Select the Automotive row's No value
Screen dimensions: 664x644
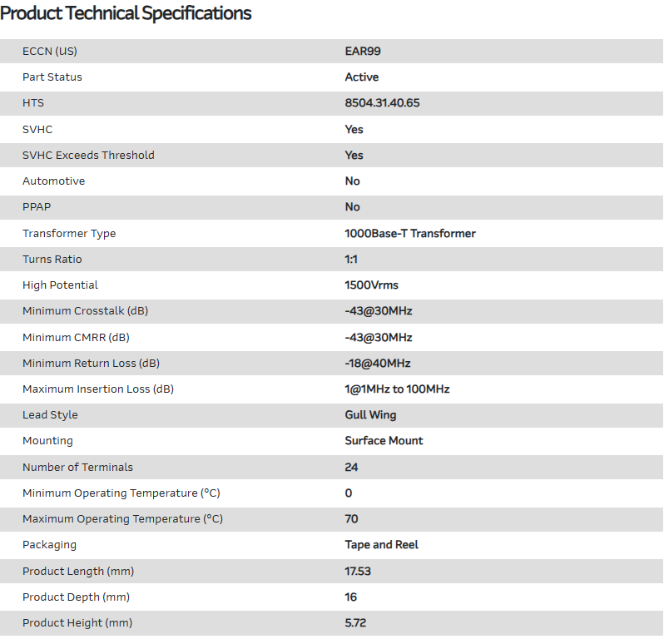pos(353,181)
